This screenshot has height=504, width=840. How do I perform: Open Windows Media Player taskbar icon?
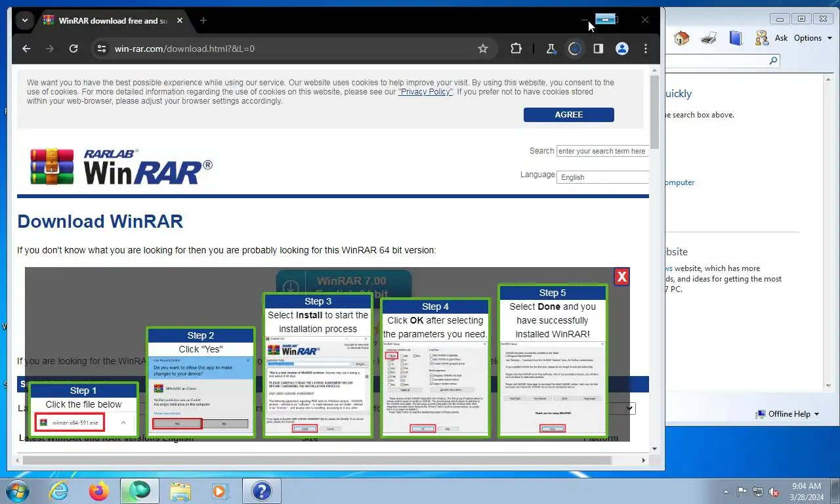click(x=220, y=491)
